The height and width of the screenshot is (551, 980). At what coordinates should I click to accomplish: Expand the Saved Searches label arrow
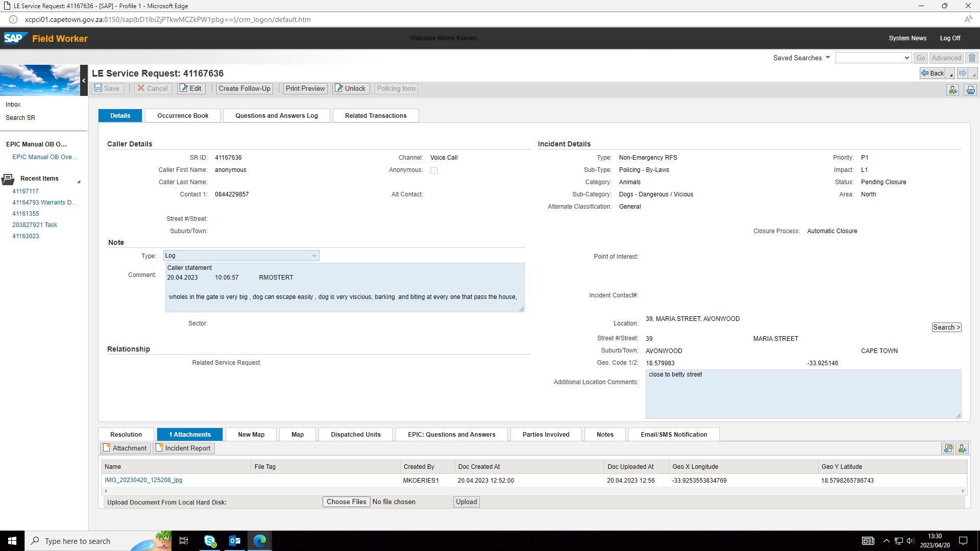tap(828, 57)
